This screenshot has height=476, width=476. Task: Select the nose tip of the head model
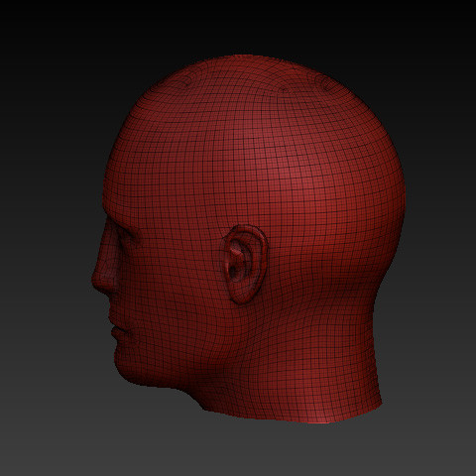click(x=98, y=281)
